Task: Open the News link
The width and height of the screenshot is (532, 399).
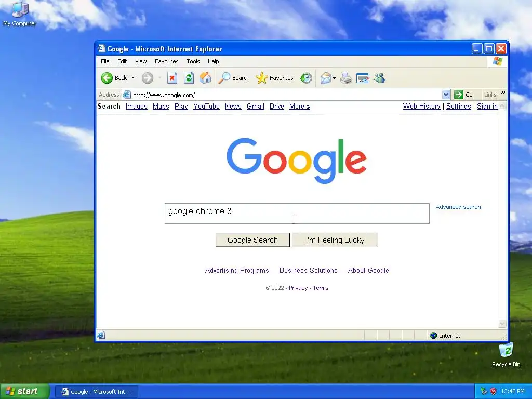Action: click(233, 106)
